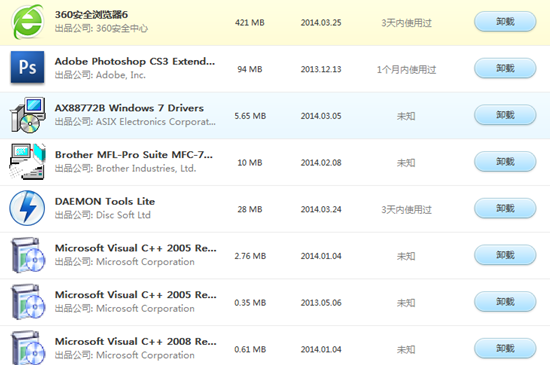This screenshot has width=550, height=371.
Task: Uninstall Microsoft Visual C++ 2008 via 卸载
Action: tap(505, 349)
